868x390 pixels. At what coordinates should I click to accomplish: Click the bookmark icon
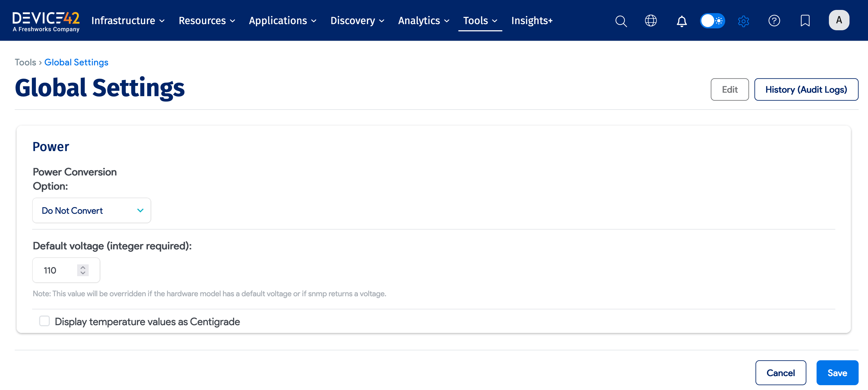click(x=805, y=21)
